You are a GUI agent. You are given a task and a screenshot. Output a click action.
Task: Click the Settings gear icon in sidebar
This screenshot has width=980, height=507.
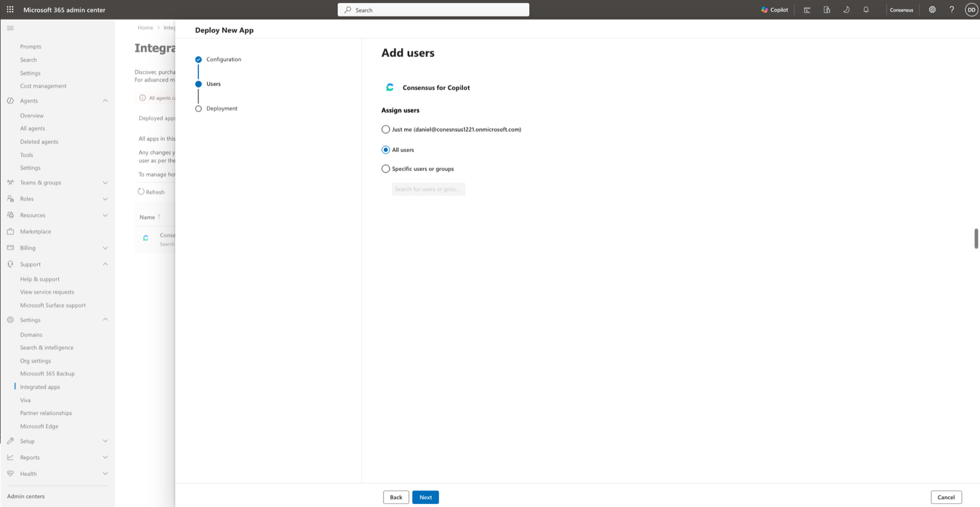(10, 320)
